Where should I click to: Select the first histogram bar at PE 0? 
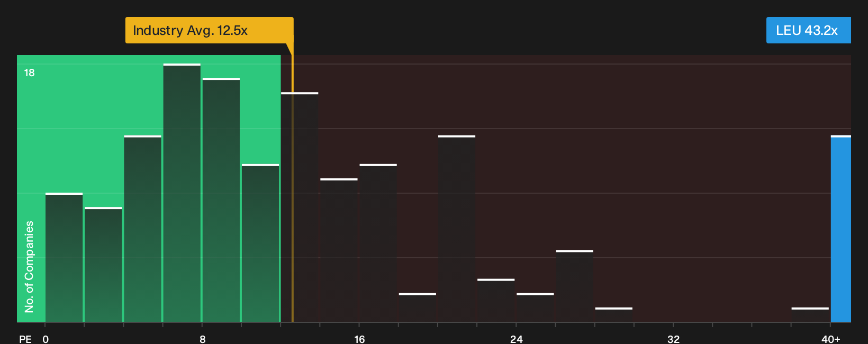click(64, 257)
